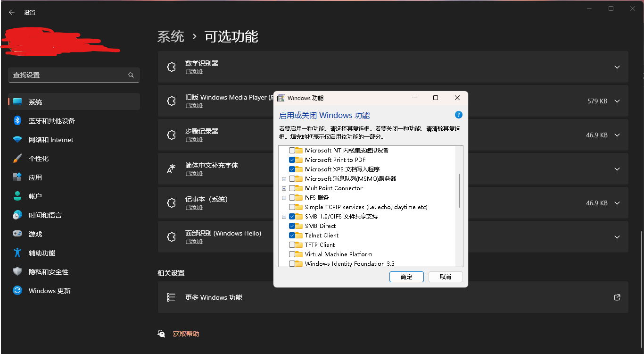Viewport: 644px width, 354px height.
Task: Go to 个性化 sidebar item
Action: click(x=74, y=159)
